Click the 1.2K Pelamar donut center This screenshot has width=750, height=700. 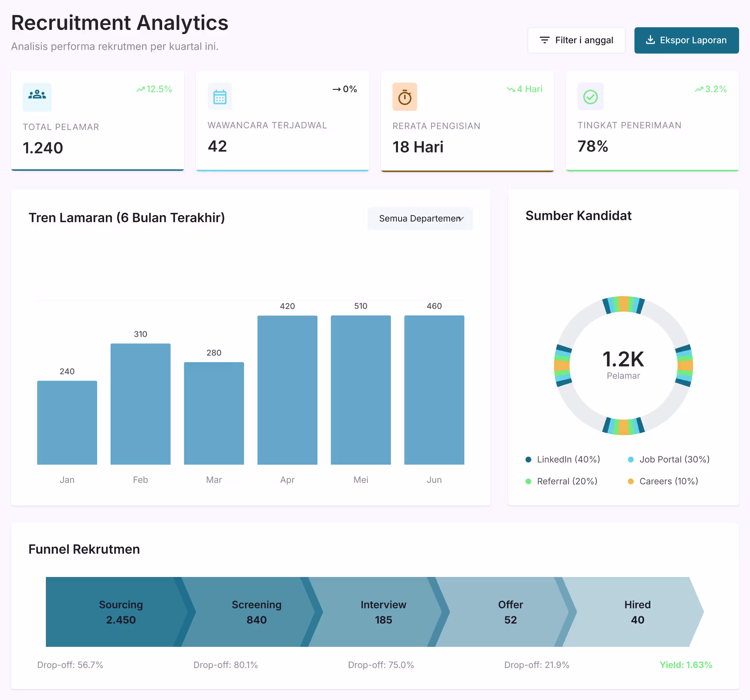[x=623, y=365]
